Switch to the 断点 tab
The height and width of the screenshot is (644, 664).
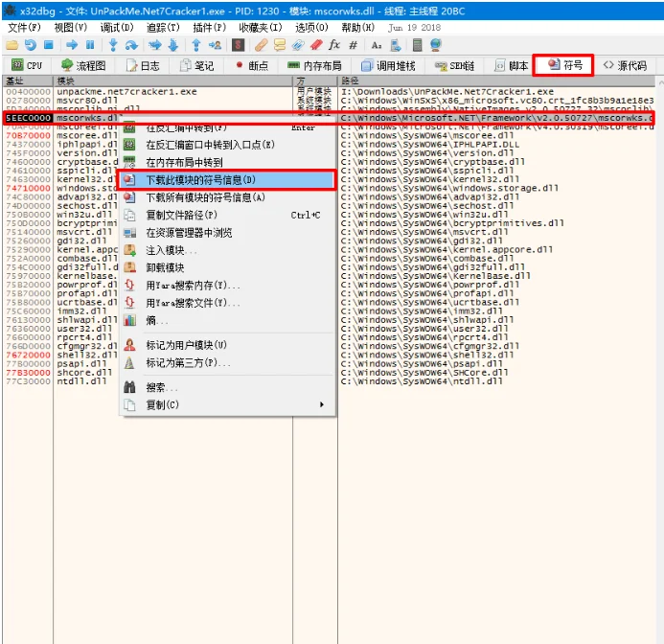coord(252,66)
